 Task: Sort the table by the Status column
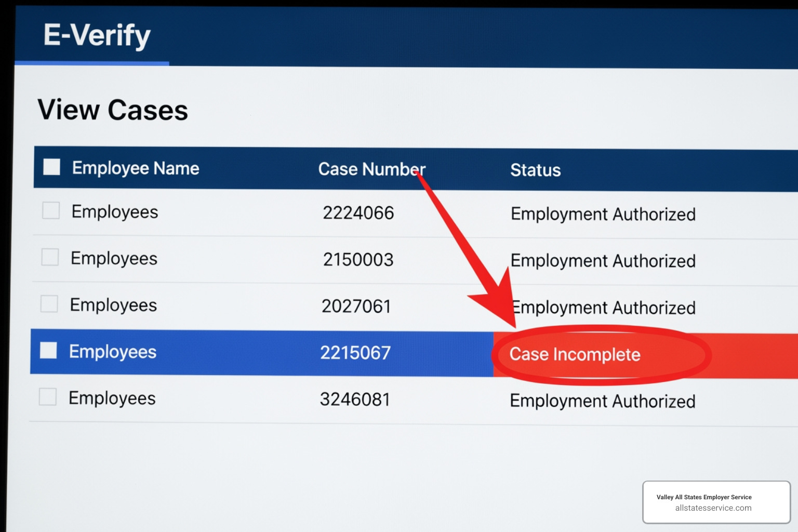click(535, 170)
